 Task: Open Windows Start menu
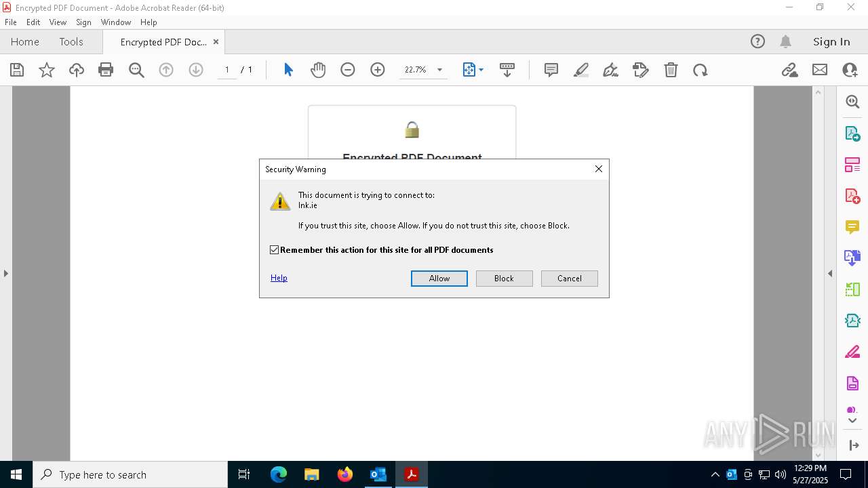(x=16, y=474)
